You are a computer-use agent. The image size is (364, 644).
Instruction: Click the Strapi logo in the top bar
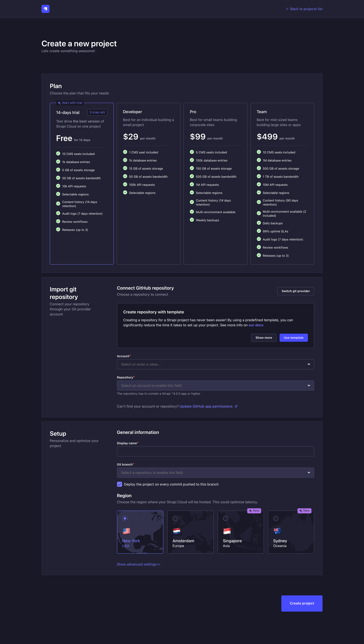tap(45, 9)
